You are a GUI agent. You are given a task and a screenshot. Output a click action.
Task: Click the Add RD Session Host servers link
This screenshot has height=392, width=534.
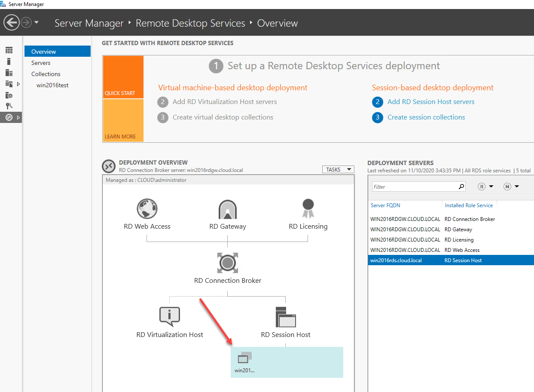[x=430, y=101]
